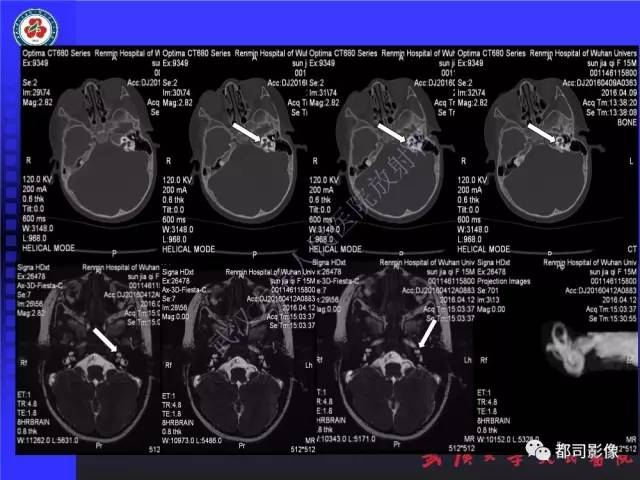Click the 'BONE' label on the fourth CT
Viewport: 640px width, 480px height.
[x=627, y=122]
